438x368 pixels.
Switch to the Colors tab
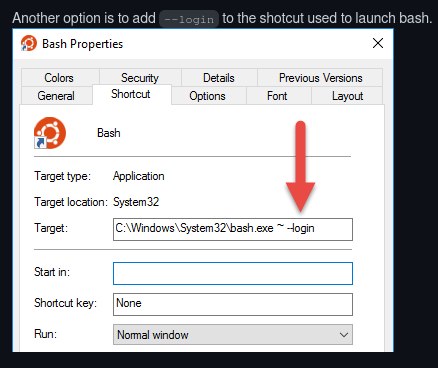[x=60, y=77]
